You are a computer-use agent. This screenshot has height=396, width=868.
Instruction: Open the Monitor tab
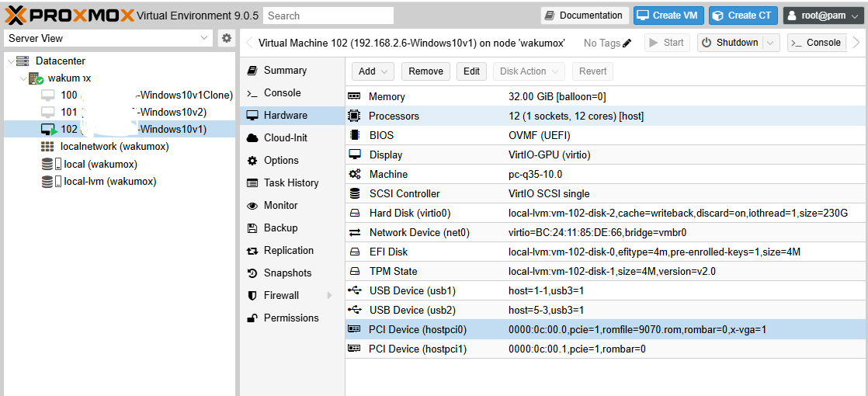[x=292, y=205]
